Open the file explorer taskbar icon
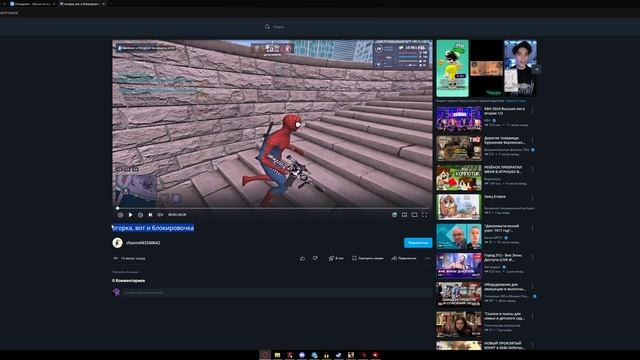 tap(278, 355)
